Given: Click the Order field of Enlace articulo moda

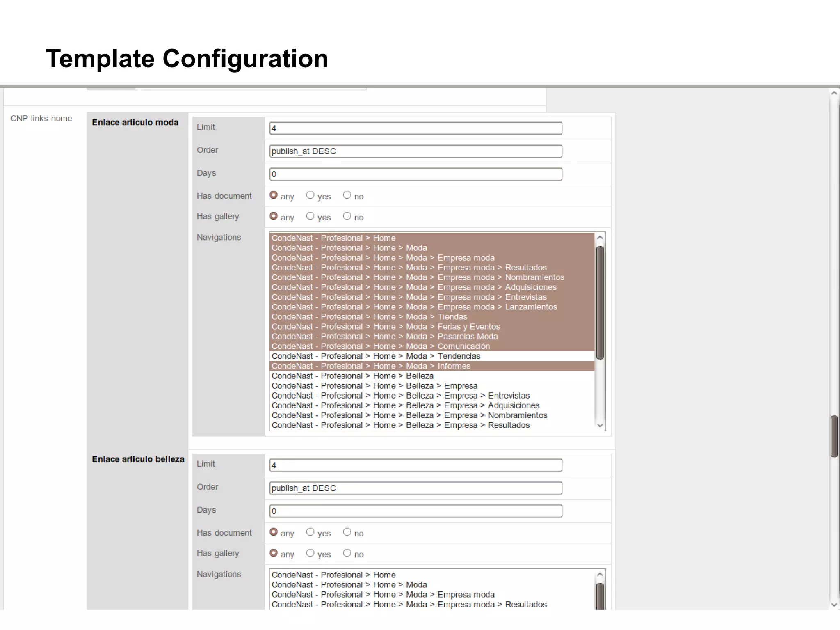Looking at the screenshot, I should (415, 151).
